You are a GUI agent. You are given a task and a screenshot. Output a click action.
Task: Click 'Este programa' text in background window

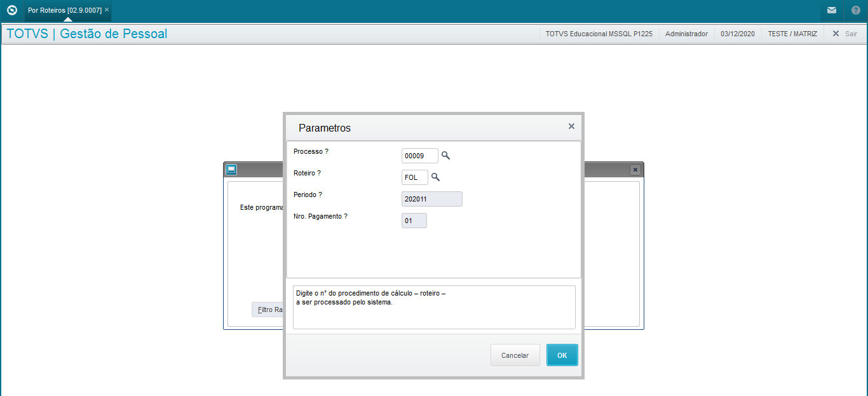(x=261, y=207)
